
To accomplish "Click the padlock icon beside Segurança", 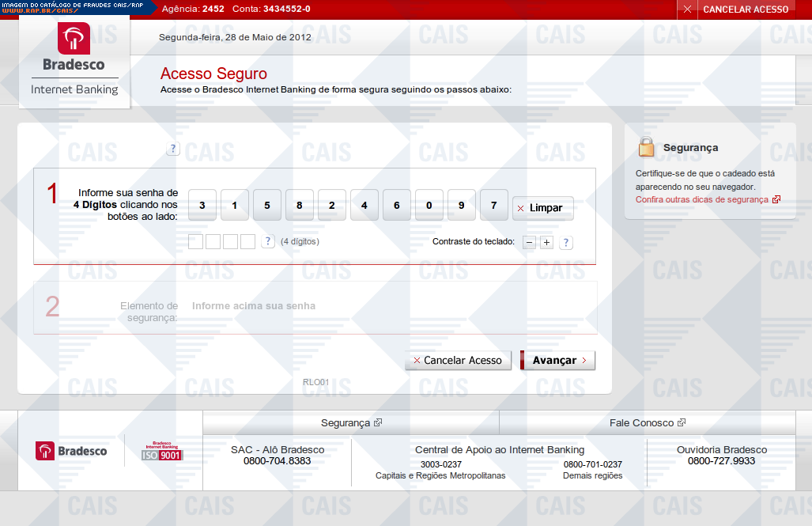I will (647, 147).
